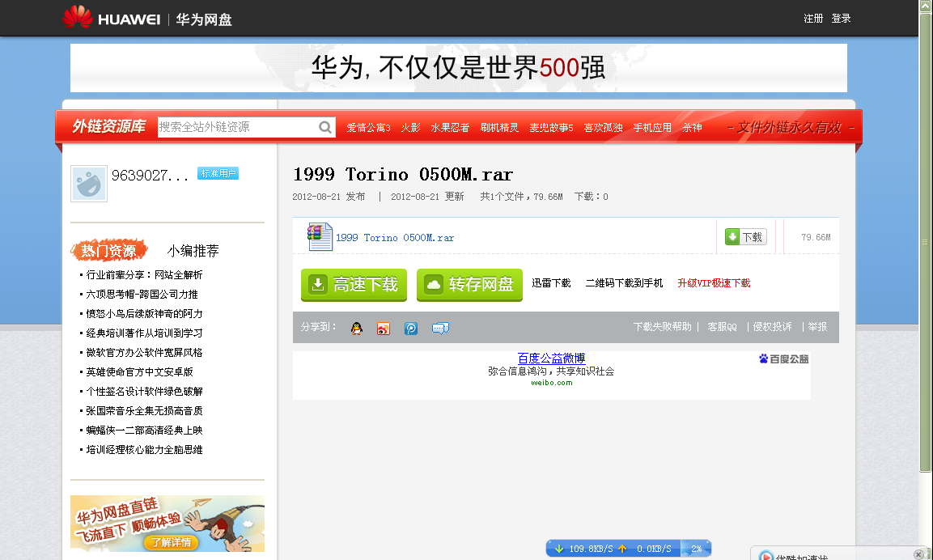Share via chat bubbles icon
This screenshot has height=560, width=933.
pyautogui.click(x=440, y=329)
